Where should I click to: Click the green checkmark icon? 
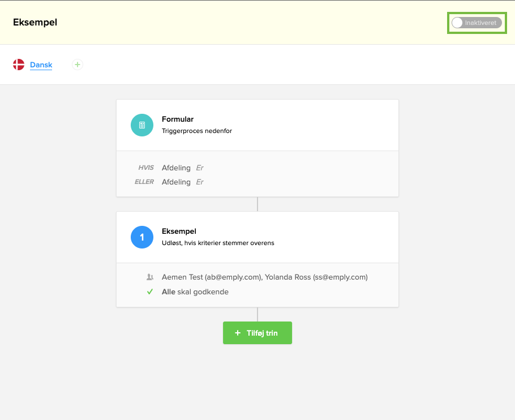[x=150, y=292]
